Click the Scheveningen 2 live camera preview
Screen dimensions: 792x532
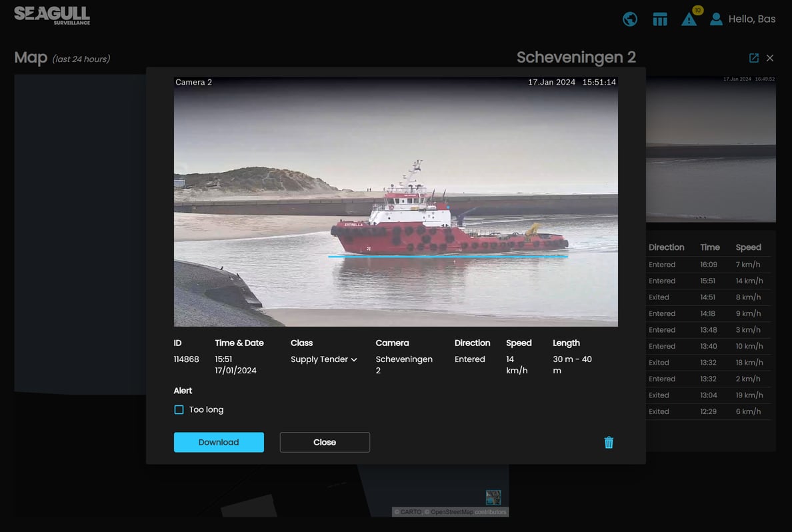(x=711, y=149)
